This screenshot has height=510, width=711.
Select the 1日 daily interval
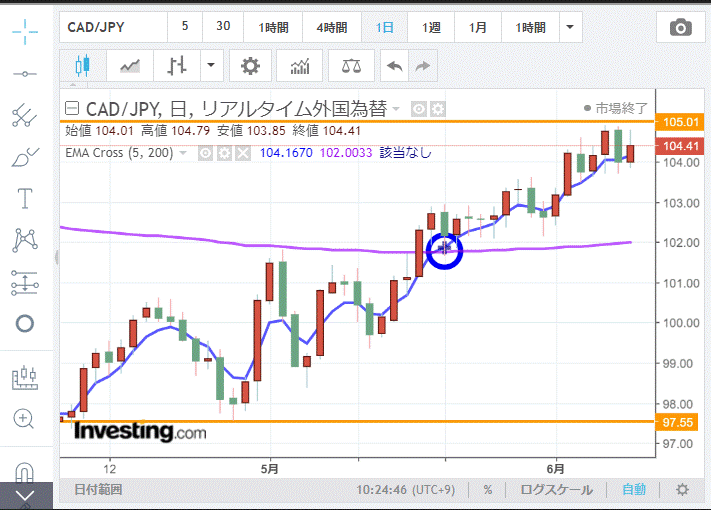[x=385, y=27]
